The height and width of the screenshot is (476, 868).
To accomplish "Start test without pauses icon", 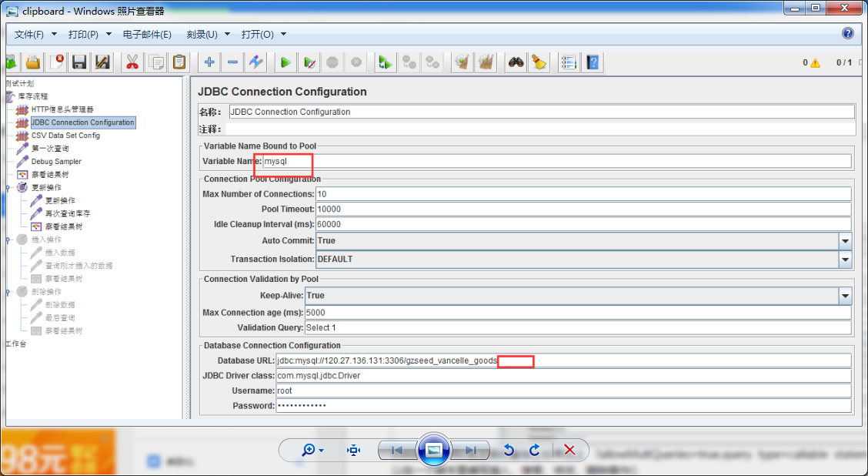I will (x=309, y=62).
